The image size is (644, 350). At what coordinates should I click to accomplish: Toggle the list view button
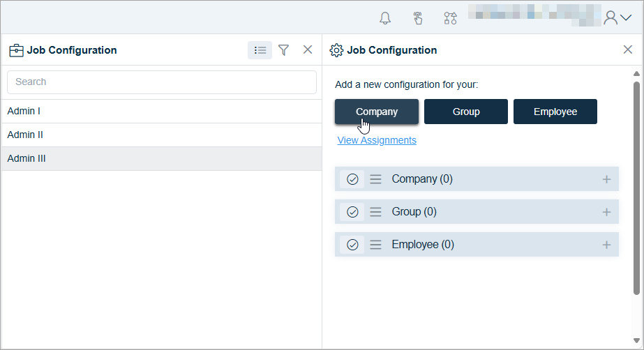point(260,50)
